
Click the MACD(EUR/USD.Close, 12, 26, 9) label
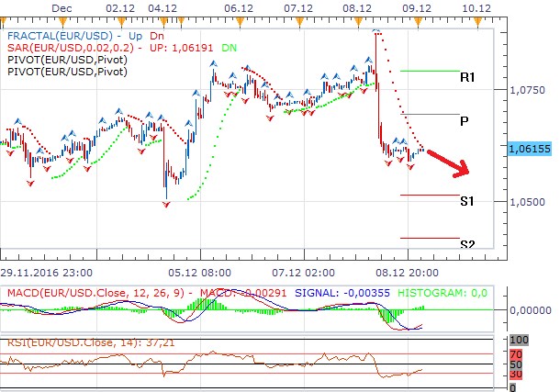click(x=96, y=293)
